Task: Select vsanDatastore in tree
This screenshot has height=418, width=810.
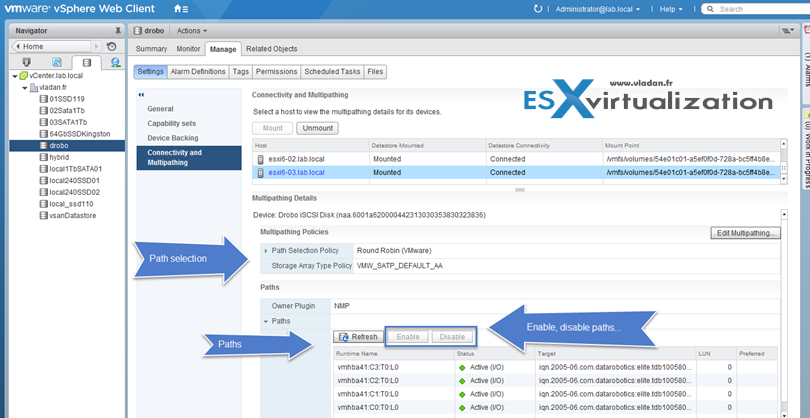Action: pyautogui.click(x=68, y=215)
